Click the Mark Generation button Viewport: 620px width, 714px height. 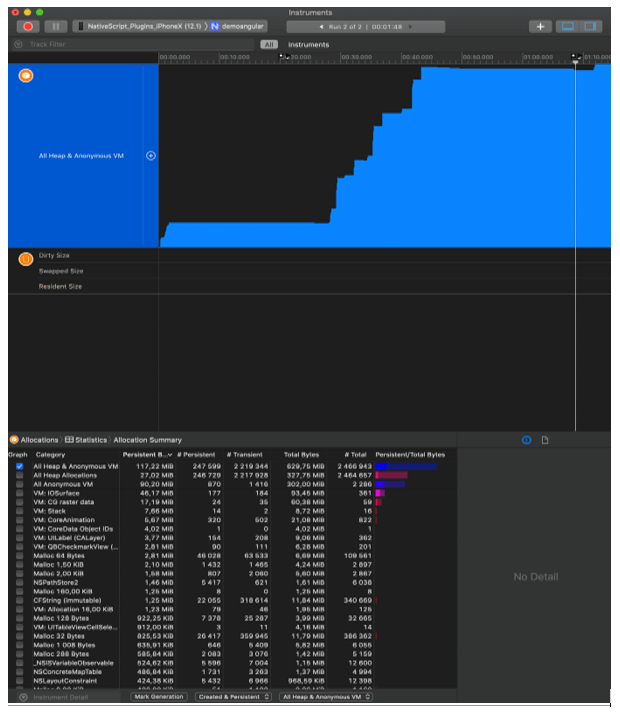(x=158, y=697)
